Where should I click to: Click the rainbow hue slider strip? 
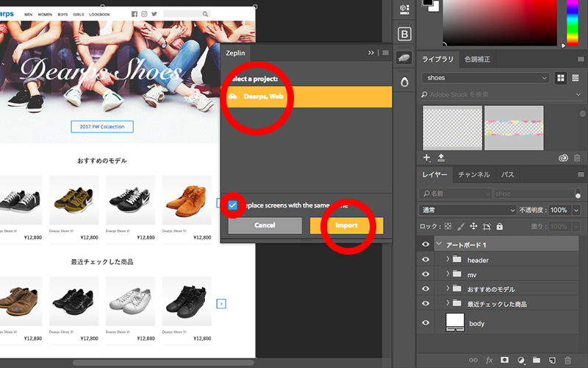[571, 22]
